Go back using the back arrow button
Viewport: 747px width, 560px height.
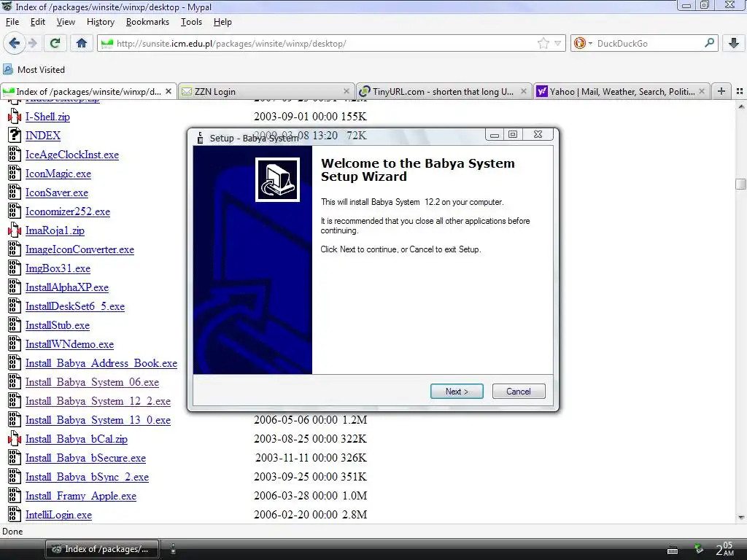(15, 43)
